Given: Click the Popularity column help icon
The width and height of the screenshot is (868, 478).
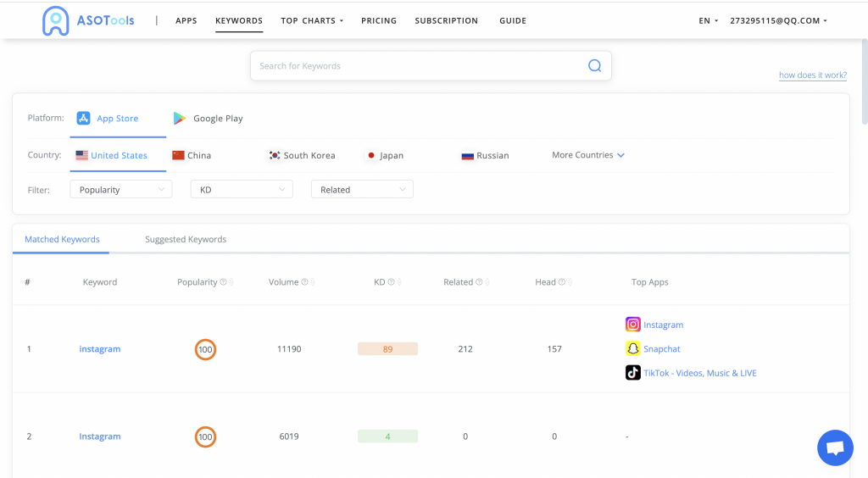Looking at the screenshot, I should coord(223,282).
